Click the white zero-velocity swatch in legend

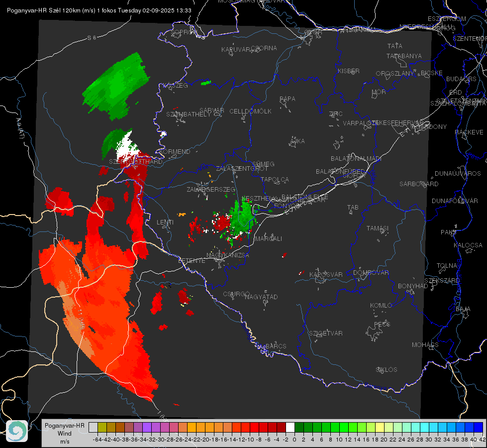[x=290, y=428]
